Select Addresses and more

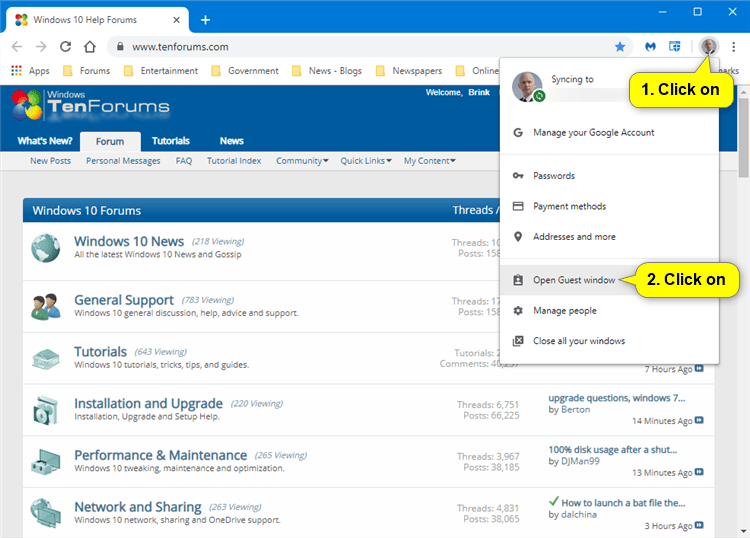(x=609, y=237)
